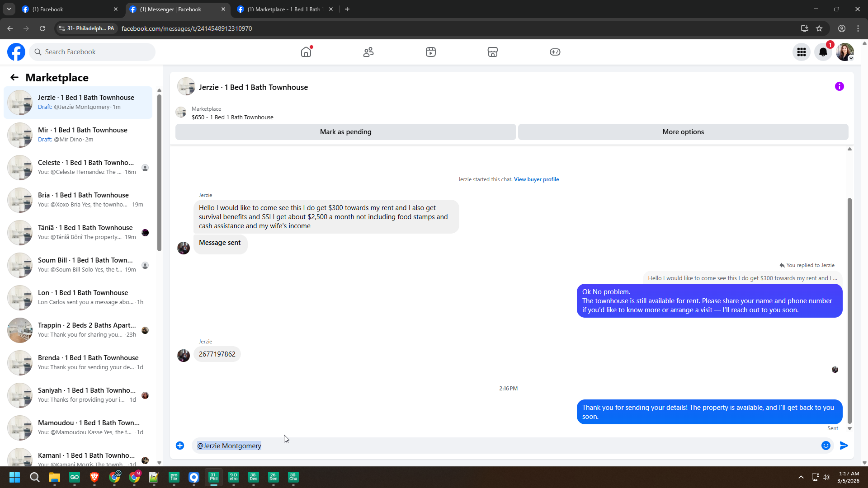Expand the browser tab search dropdown

pyautogui.click(x=9, y=9)
